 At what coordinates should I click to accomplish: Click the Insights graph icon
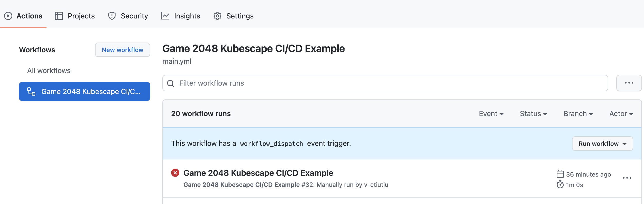tap(165, 16)
